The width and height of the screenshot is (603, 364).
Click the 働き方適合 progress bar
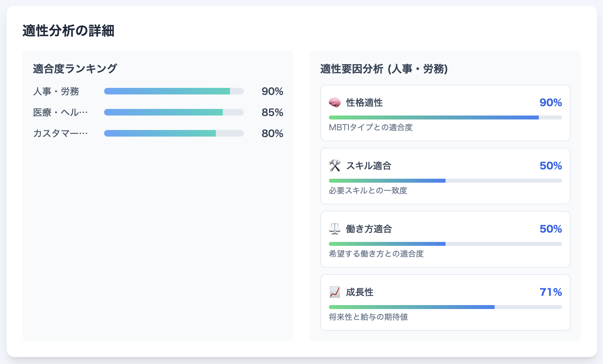(x=445, y=244)
